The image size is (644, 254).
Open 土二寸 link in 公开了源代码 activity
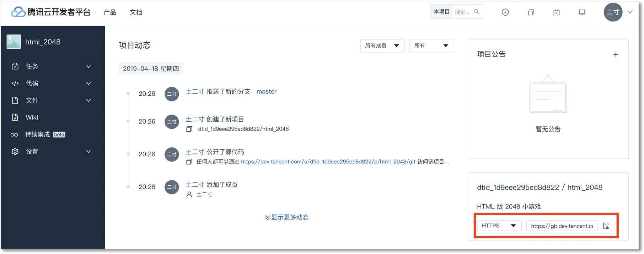pyautogui.click(x=195, y=152)
